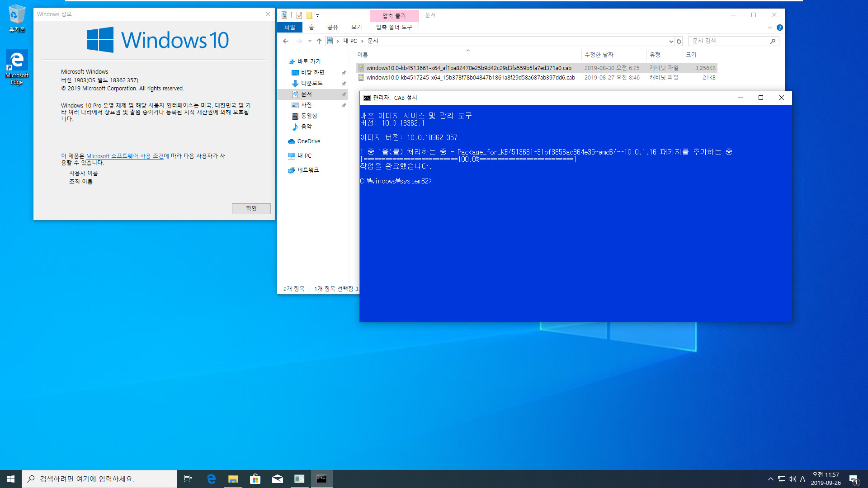This screenshot has height=488, width=868.
Task: Open Edge from the taskbar
Action: (211, 479)
